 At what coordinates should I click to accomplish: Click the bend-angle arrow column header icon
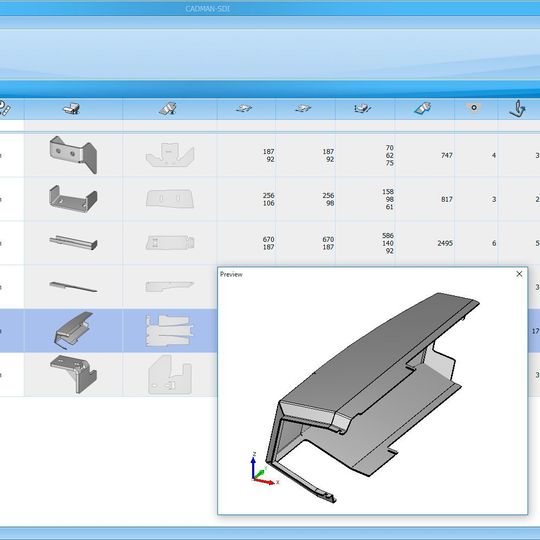click(x=517, y=109)
